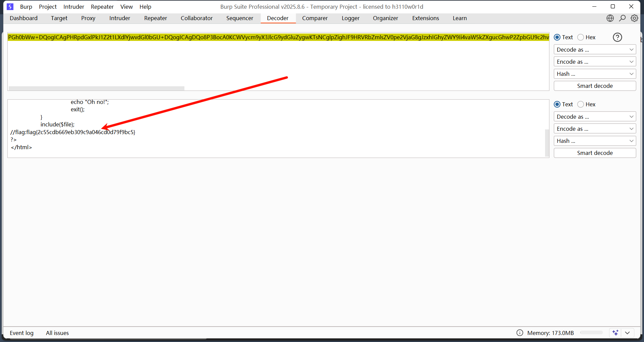The width and height of the screenshot is (644, 342).
Task: Click the decoded flag line text
Action: tap(73, 132)
